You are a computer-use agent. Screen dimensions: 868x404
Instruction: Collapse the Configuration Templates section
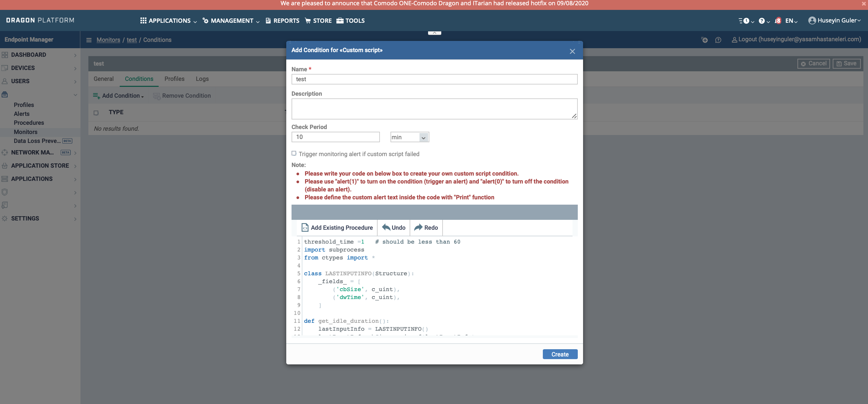coord(75,95)
